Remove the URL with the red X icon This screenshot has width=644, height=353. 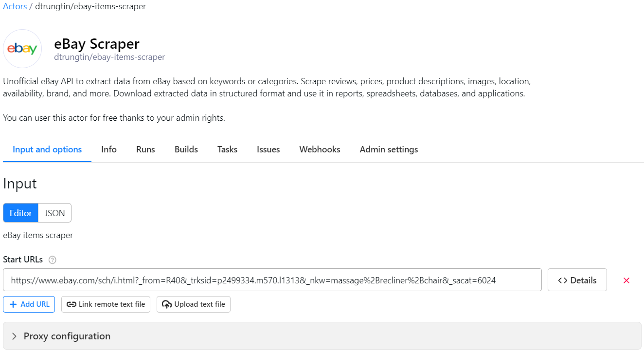[626, 280]
